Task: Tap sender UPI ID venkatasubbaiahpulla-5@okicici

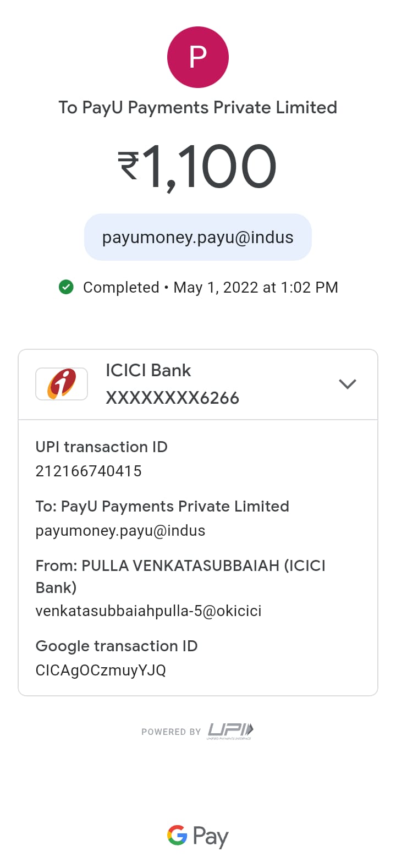Action: tap(148, 611)
